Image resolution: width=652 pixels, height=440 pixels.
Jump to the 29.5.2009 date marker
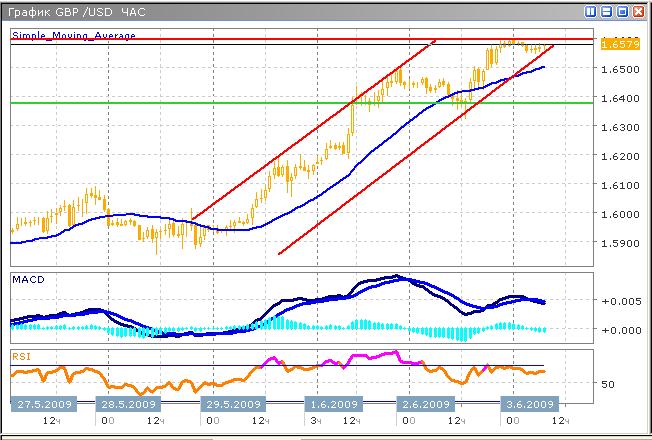point(232,404)
